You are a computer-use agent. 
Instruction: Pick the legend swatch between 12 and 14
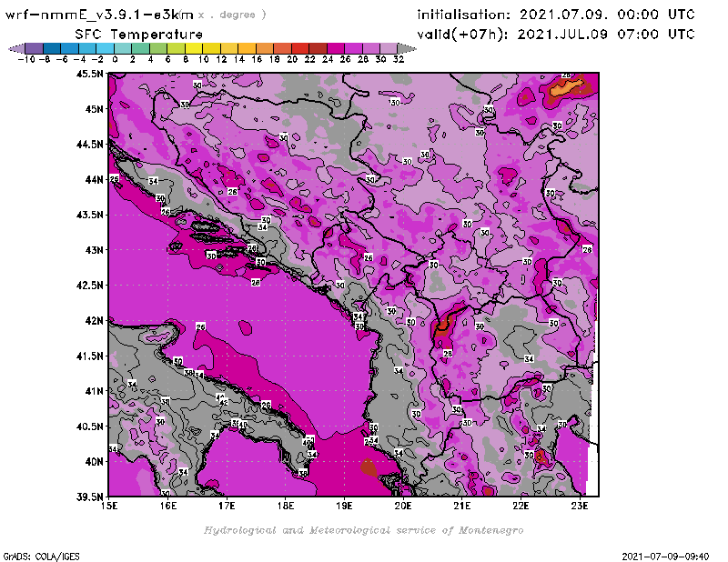click(229, 48)
